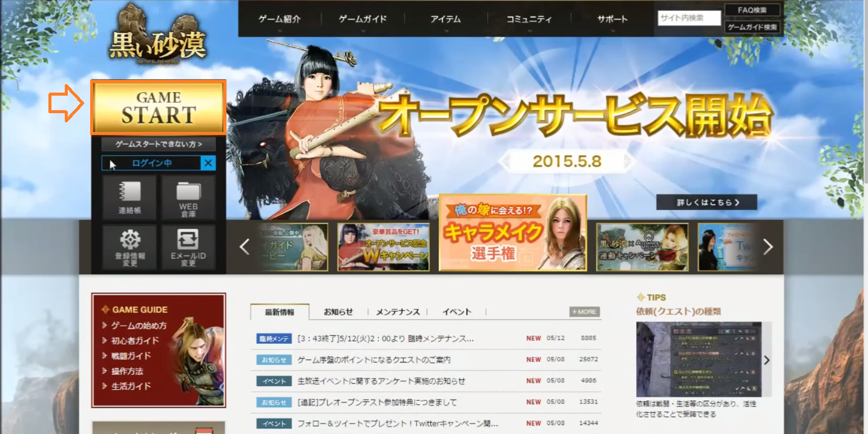The image size is (868, 434).
Task: Show previous banner with left arrow
Action: click(245, 246)
